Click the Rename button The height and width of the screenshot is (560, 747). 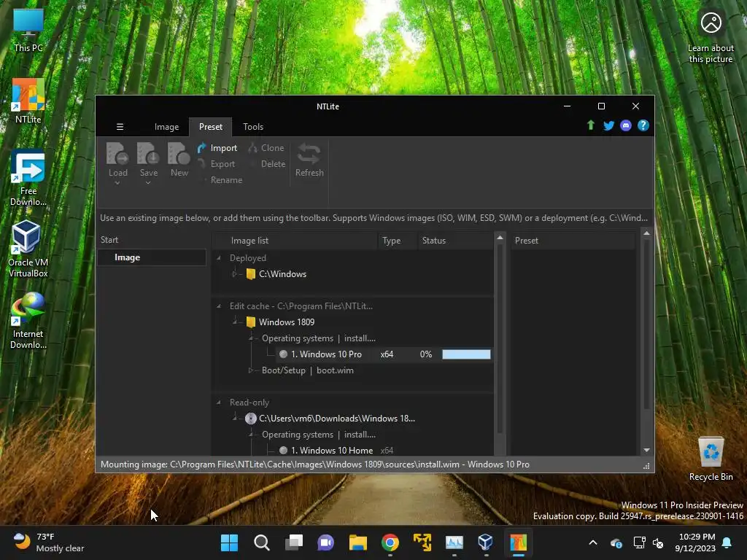pyautogui.click(x=222, y=180)
